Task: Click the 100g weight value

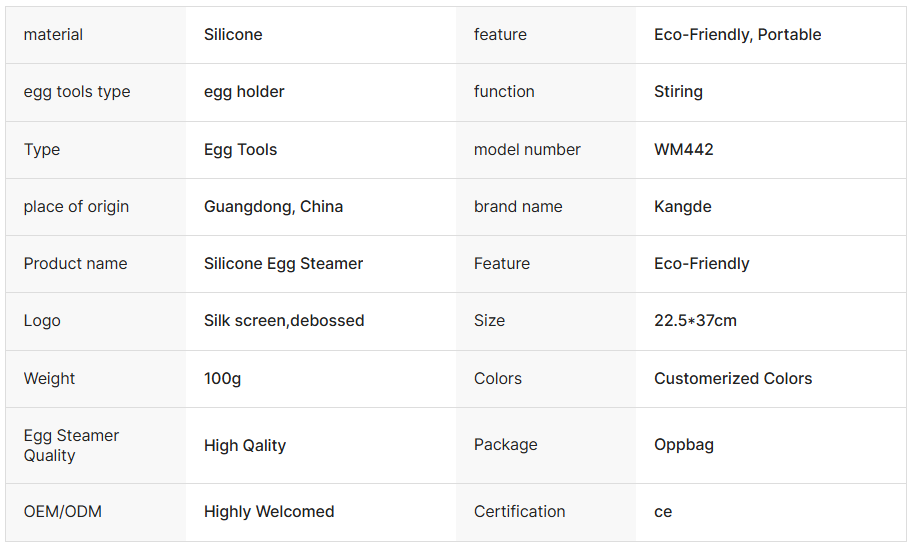Action: (x=222, y=378)
